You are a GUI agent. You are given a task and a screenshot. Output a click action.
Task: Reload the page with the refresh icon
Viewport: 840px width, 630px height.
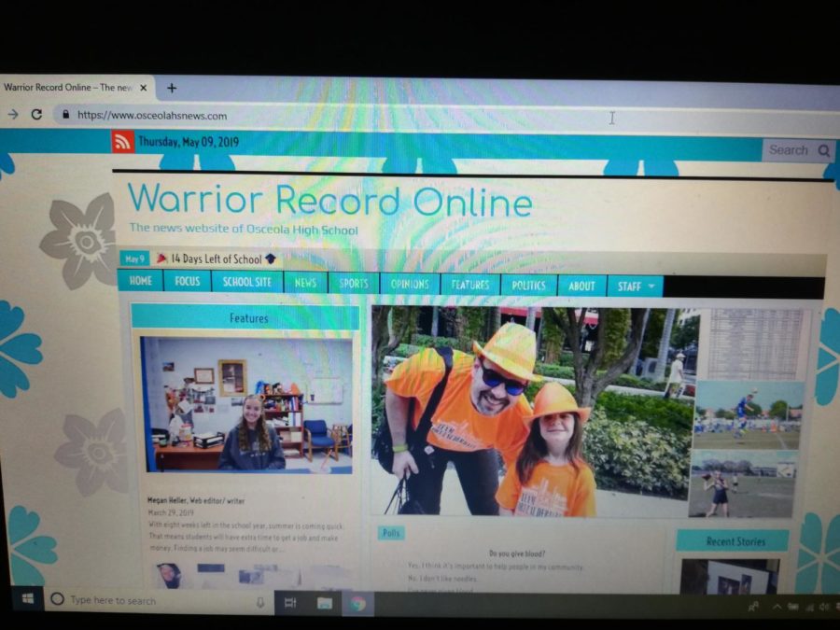36,114
